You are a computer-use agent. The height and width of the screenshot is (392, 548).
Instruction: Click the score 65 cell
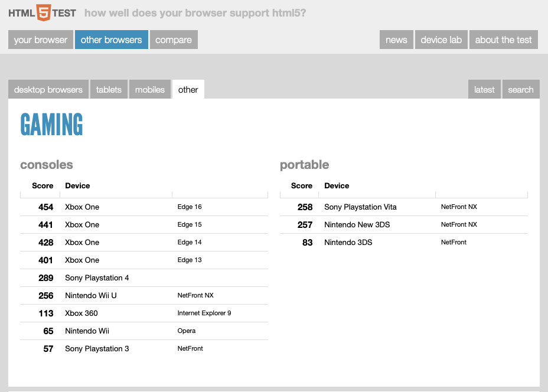(x=48, y=331)
